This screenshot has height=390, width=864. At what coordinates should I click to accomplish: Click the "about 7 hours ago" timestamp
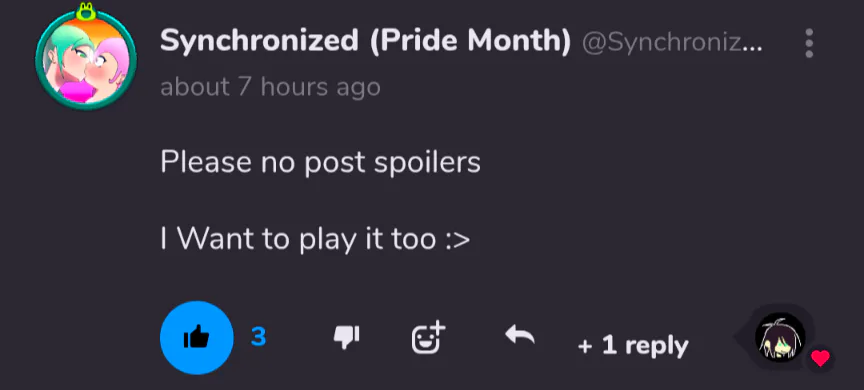[270, 87]
